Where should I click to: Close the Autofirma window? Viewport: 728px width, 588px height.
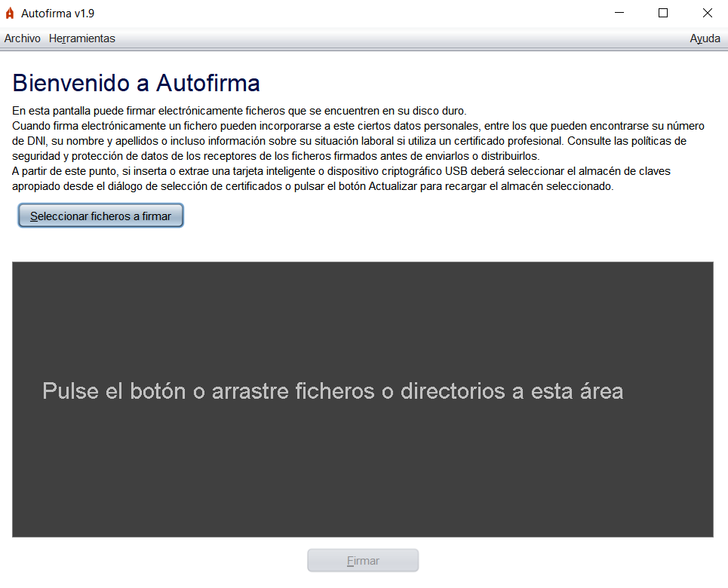pyautogui.click(x=707, y=13)
